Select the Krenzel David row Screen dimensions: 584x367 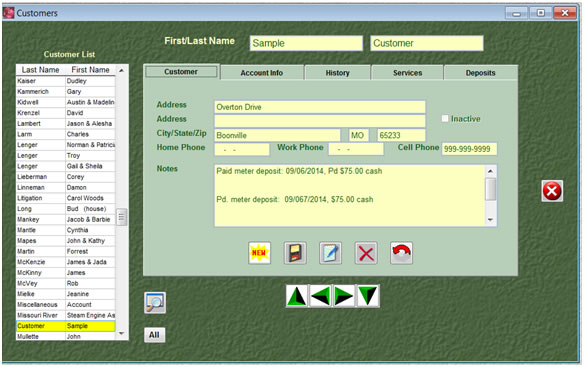click(66, 113)
